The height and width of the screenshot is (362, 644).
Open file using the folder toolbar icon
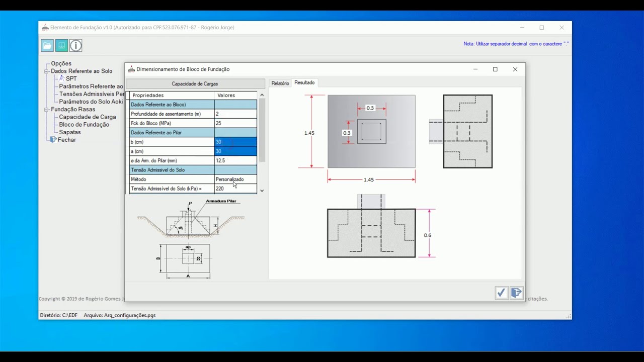(x=47, y=46)
